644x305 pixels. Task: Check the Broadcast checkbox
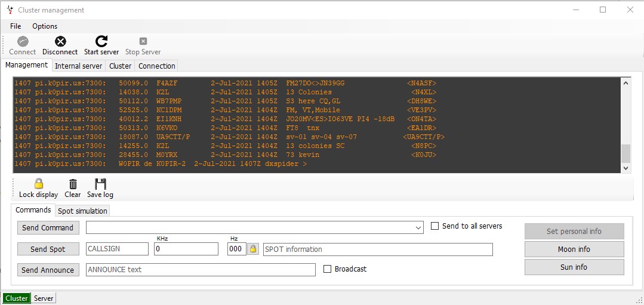click(327, 269)
